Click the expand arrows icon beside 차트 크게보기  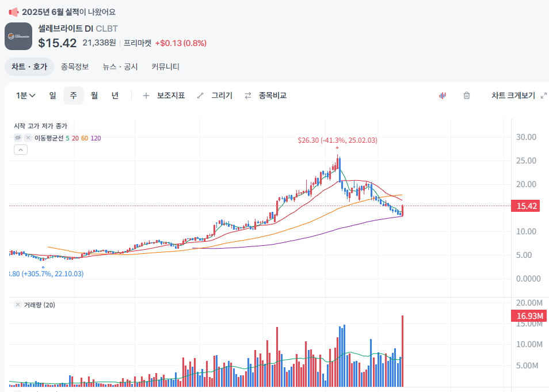544,96
